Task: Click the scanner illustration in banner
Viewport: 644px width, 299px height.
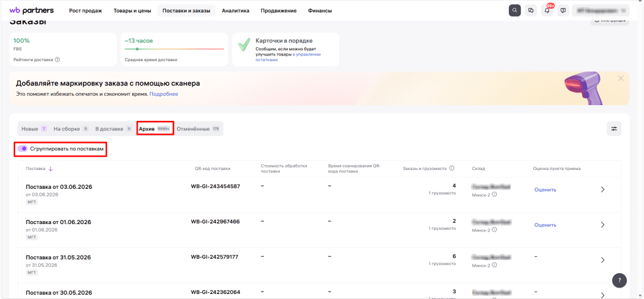Action: coord(583,87)
